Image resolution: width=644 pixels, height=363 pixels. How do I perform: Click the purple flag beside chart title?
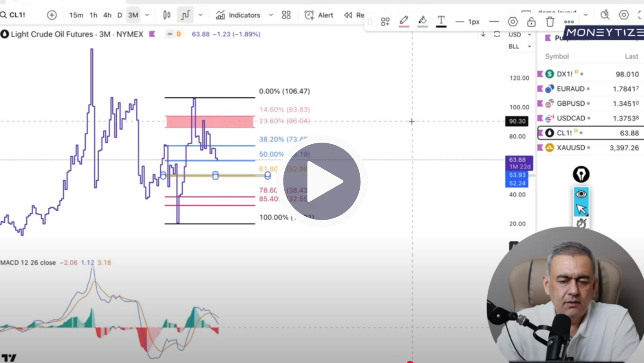152,34
